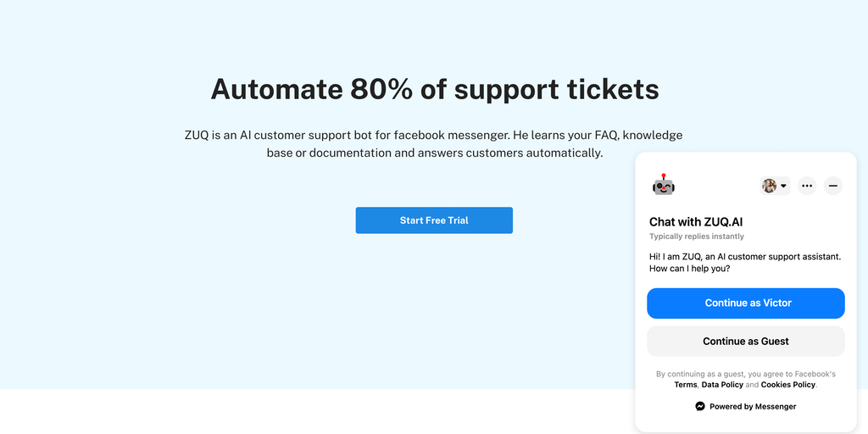
Task: Open the Data Policy link
Action: (722, 385)
